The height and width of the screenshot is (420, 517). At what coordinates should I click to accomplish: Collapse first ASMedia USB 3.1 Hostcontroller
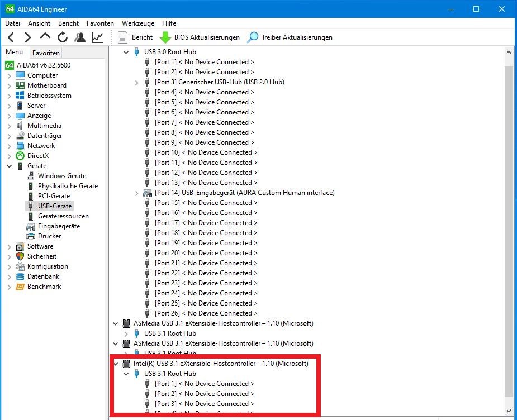[115, 324]
